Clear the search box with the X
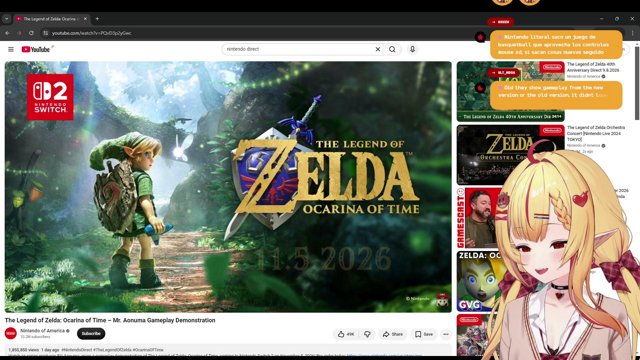This screenshot has width=640, height=360. point(378,49)
